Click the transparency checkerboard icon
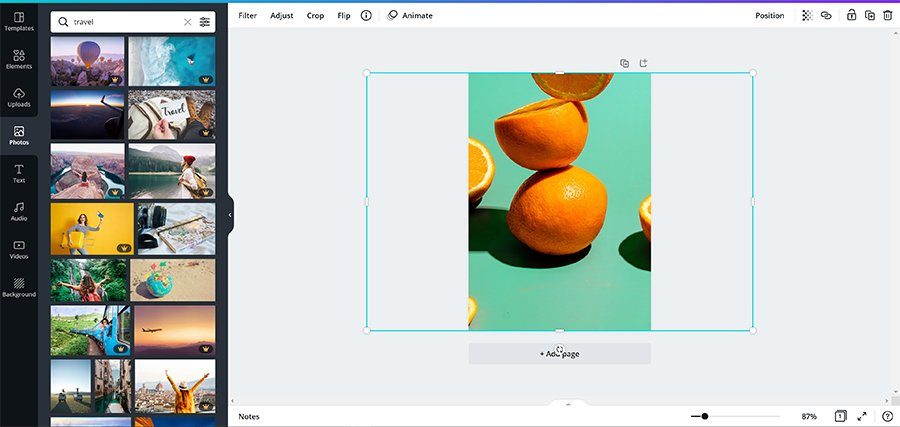The width and height of the screenshot is (900, 427). pos(807,15)
